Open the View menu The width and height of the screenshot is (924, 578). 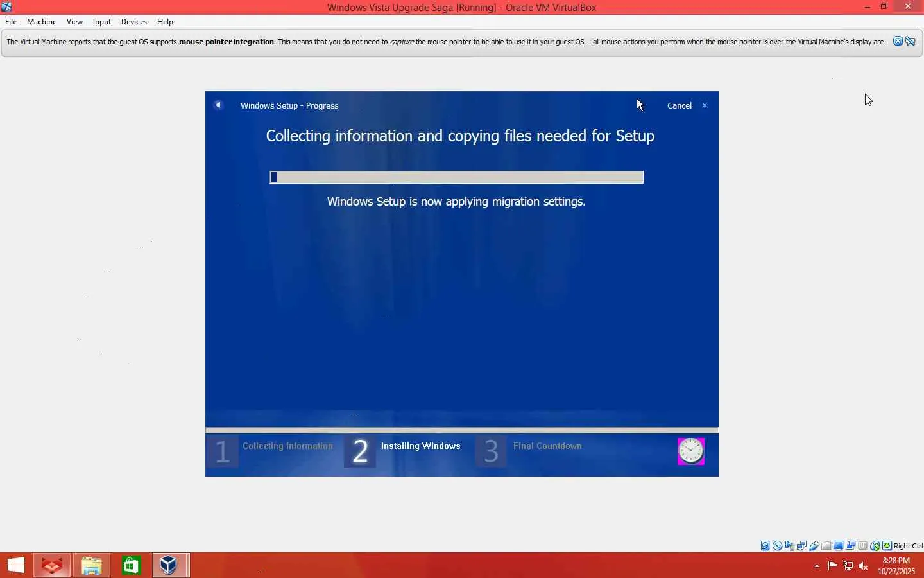(74, 22)
